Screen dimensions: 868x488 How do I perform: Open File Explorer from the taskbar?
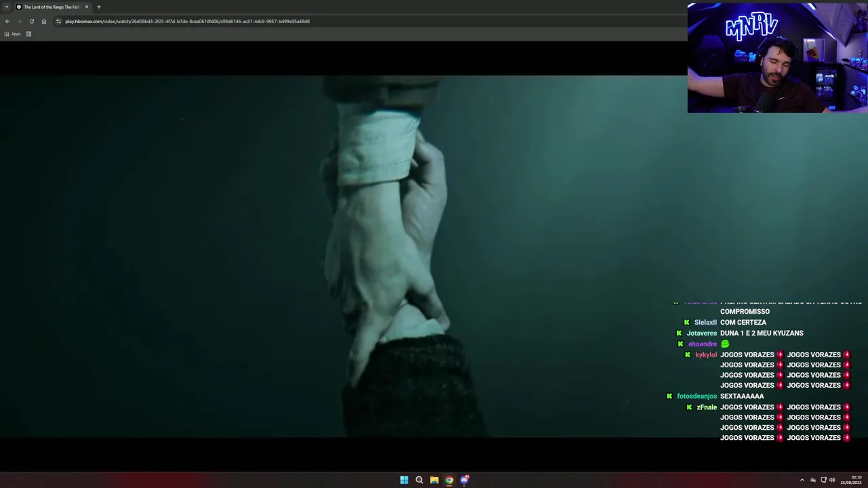point(434,480)
